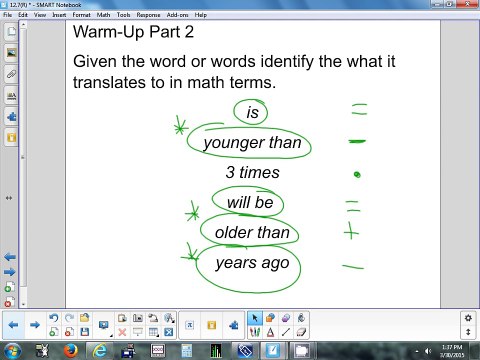Choose the Fill bucket tool
This screenshot has width=480, height=360.
pyautogui.click(x=301, y=318)
